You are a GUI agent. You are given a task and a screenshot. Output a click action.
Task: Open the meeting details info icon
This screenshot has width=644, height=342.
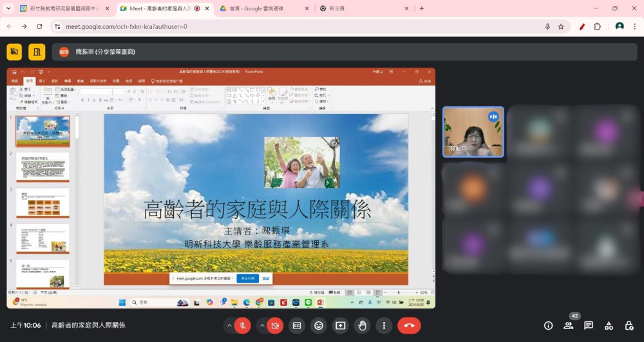549,326
